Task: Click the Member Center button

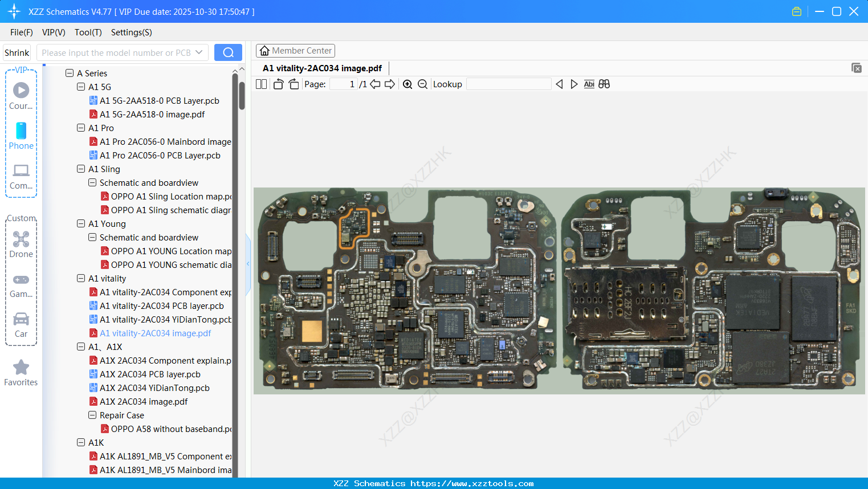Action: tap(295, 51)
